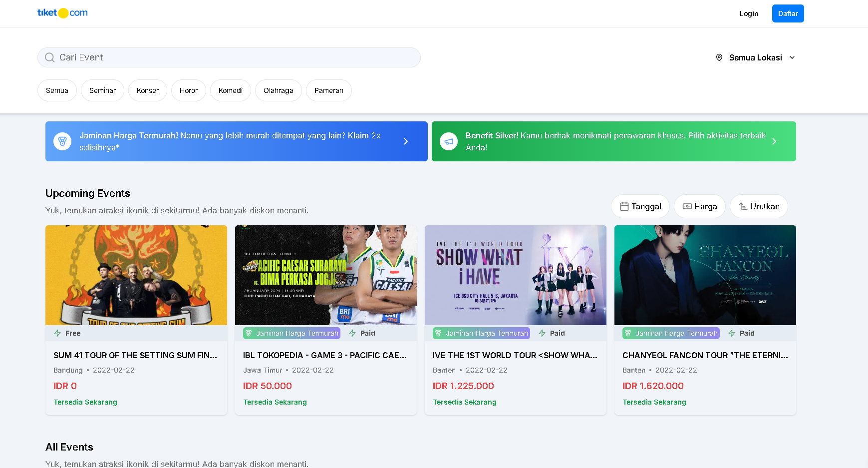
Task: Click Tersedia Sekarang on the IBL Tokopedia card
Action: click(275, 402)
